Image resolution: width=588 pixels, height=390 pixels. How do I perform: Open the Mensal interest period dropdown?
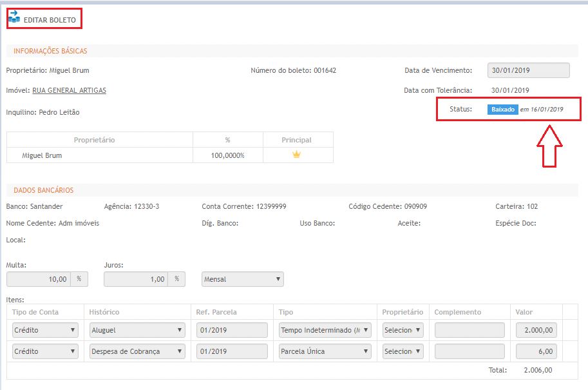pyautogui.click(x=242, y=279)
